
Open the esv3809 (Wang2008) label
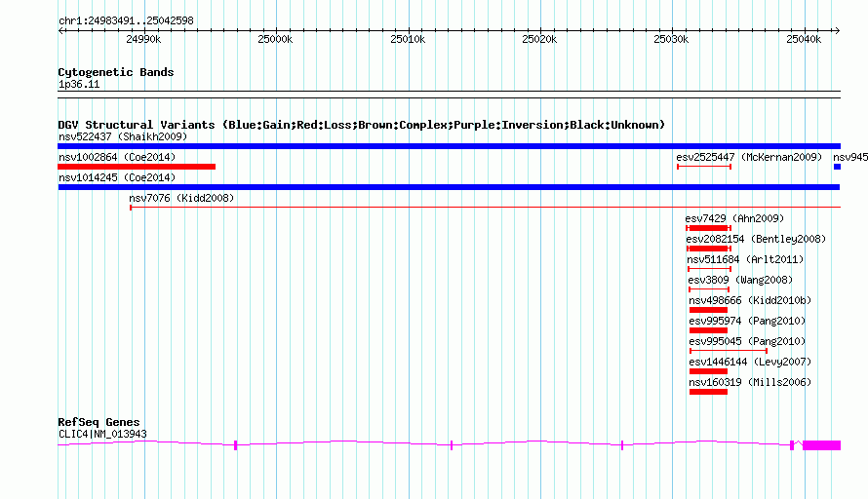pyautogui.click(x=740, y=280)
